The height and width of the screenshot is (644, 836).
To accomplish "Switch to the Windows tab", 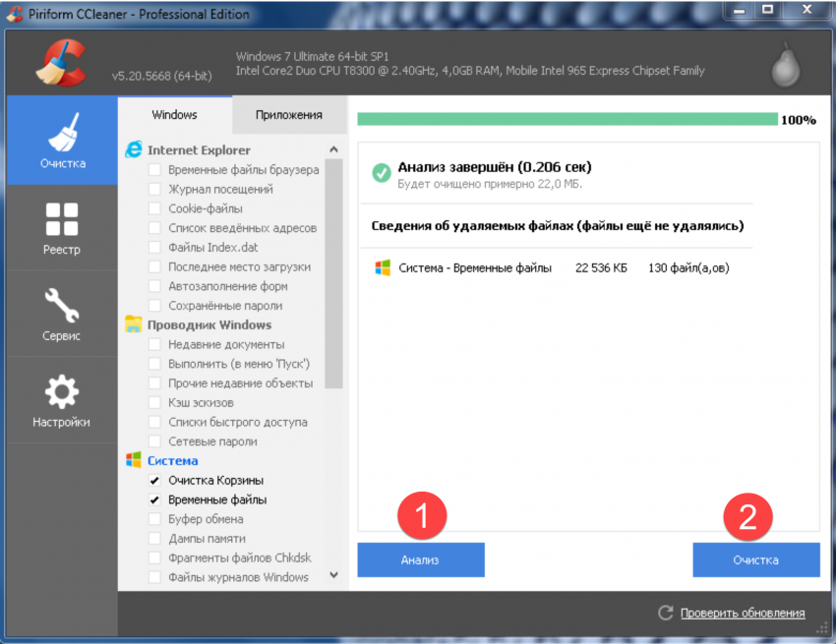I will click(x=174, y=115).
